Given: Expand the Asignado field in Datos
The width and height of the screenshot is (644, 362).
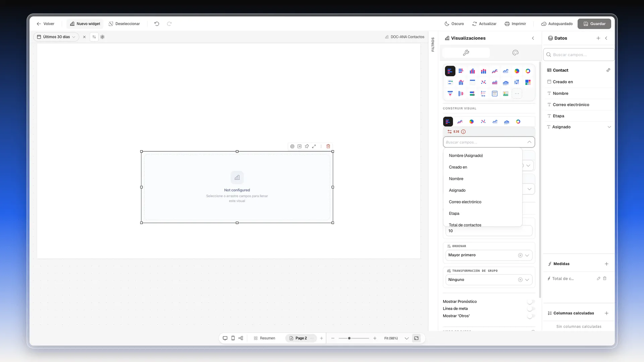Looking at the screenshot, I should [x=609, y=127].
